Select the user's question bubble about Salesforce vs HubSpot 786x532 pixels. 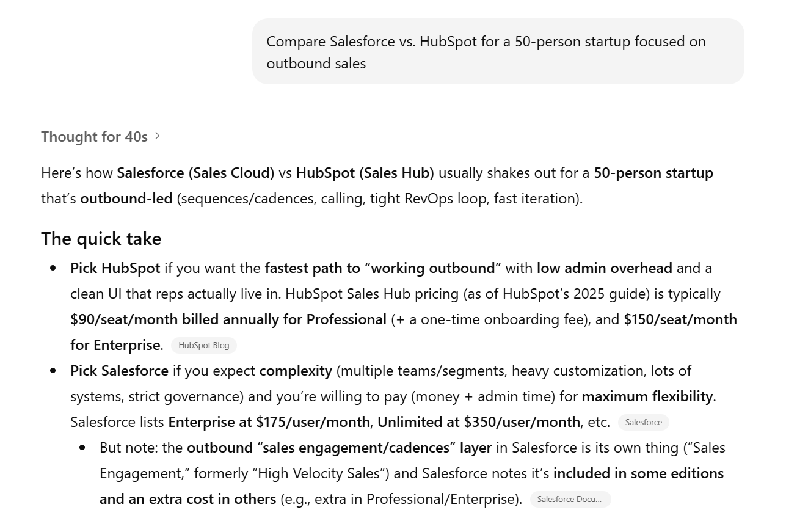pyautogui.click(x=498, y=51)
